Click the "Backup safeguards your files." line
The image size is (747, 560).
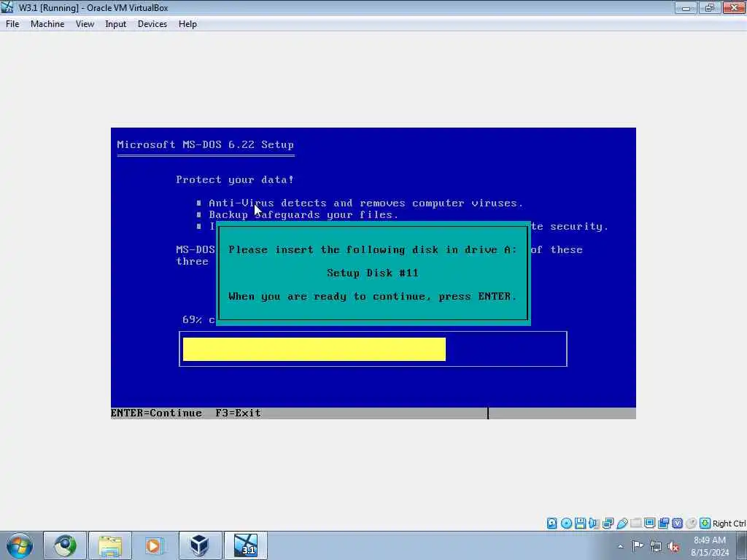click(x=303, y=215)
